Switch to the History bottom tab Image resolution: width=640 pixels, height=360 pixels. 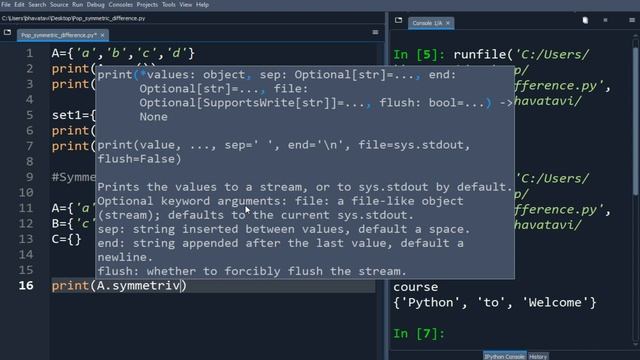click(x=538, y=356)
